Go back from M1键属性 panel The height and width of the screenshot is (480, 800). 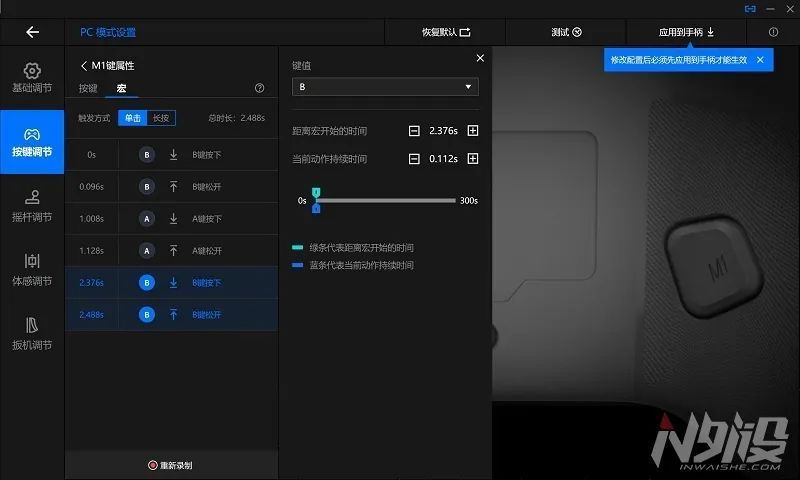(84, 66)
